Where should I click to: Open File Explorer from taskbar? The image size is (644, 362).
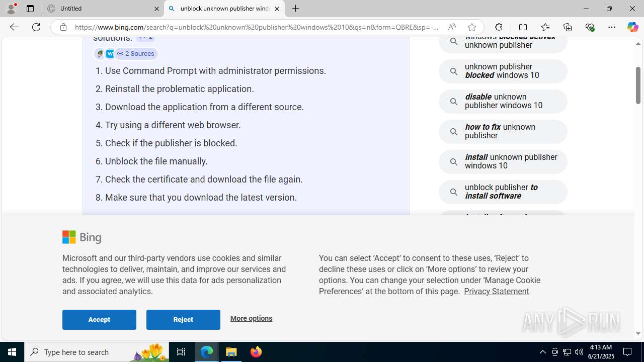point(231,352)
